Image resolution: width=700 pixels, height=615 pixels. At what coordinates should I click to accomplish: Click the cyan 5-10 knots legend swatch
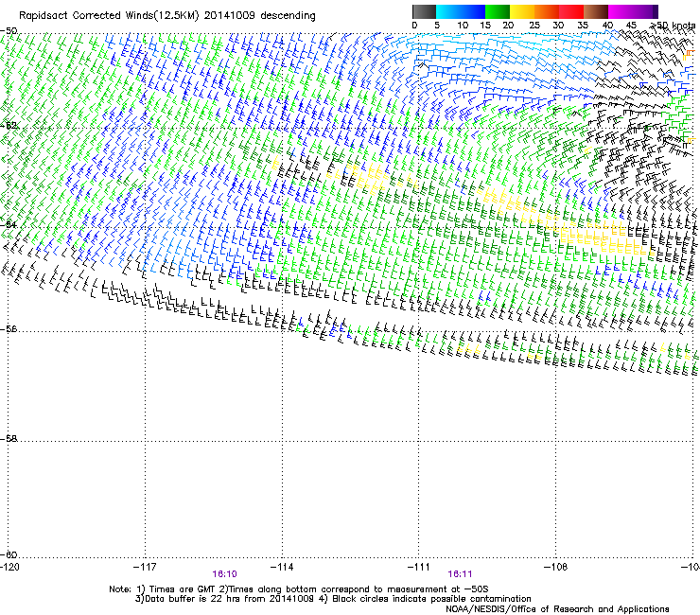pyautogui.click(x=448, y=11)
